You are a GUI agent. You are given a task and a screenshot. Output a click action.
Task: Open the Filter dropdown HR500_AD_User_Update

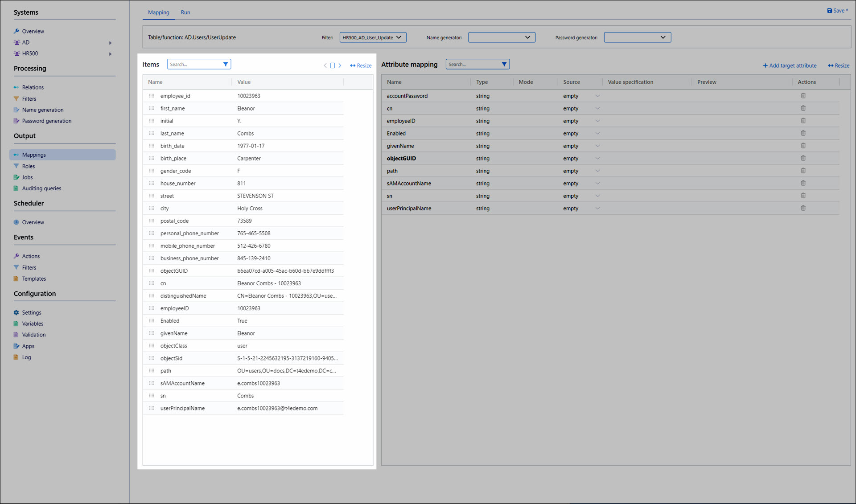[372, 37]
